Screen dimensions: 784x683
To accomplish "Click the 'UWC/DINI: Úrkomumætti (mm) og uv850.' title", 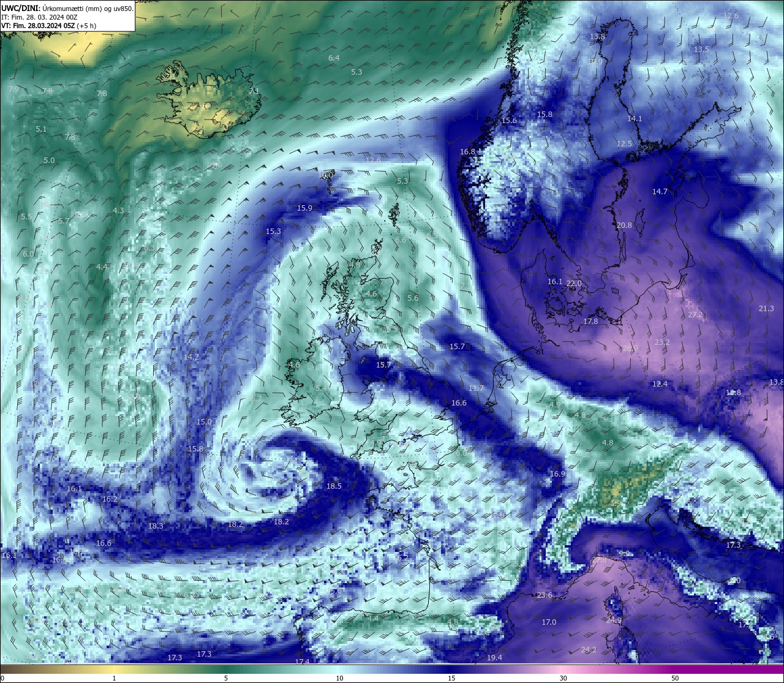I will pyautogui.click(x=67, y=8).
